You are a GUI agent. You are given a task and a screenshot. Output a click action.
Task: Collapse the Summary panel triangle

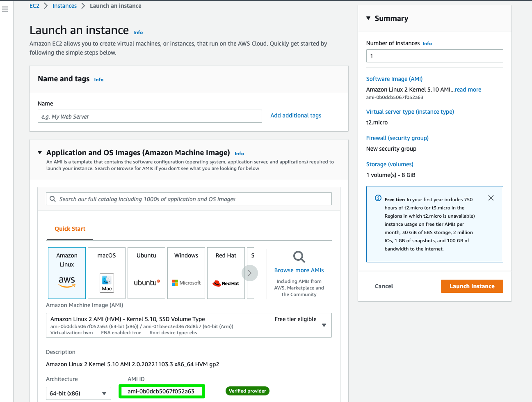tap(368, 18)
